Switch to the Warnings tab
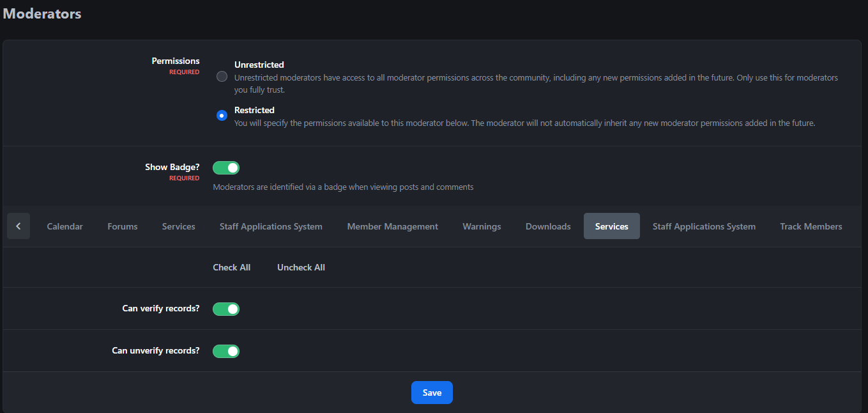This screenshot has height=413, width=868. pos(482,226)
